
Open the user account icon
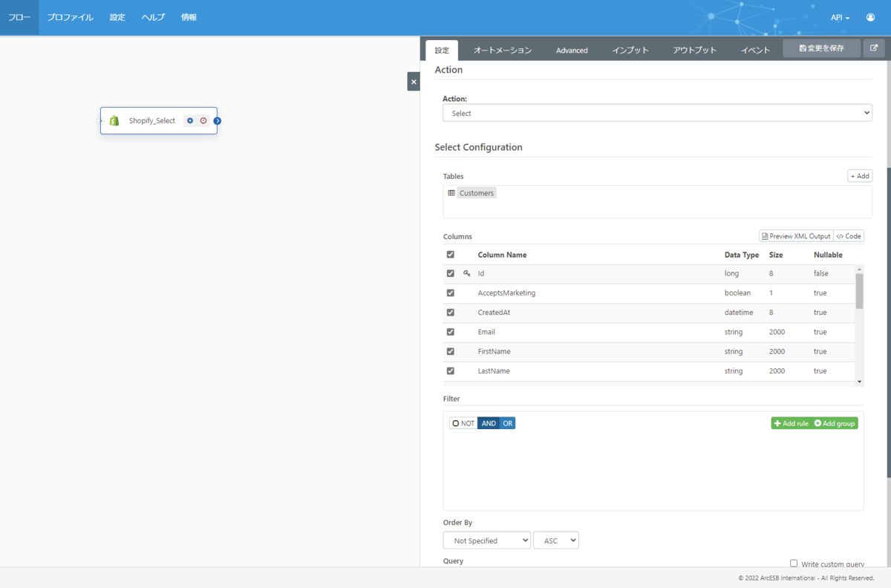pyautogui.click(x=870, y=17)
